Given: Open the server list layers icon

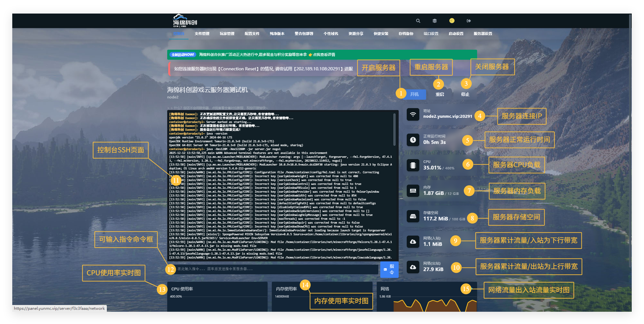Looking at the screenshot, I should pyautogui.click(x=434, y=21).
